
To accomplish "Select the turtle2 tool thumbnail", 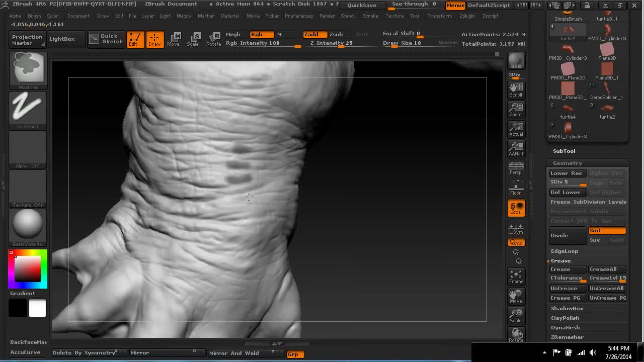I will click(x=607, y=110).
